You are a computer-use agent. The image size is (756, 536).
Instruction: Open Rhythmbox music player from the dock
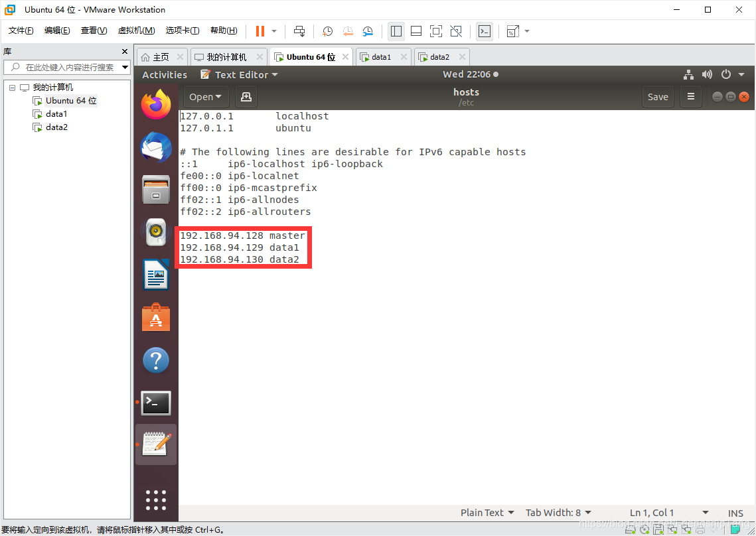click(x=156, y=232)
